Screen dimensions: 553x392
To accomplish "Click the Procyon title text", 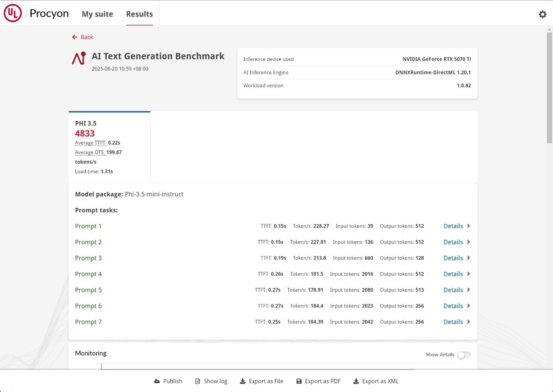I will click(49, 14).
